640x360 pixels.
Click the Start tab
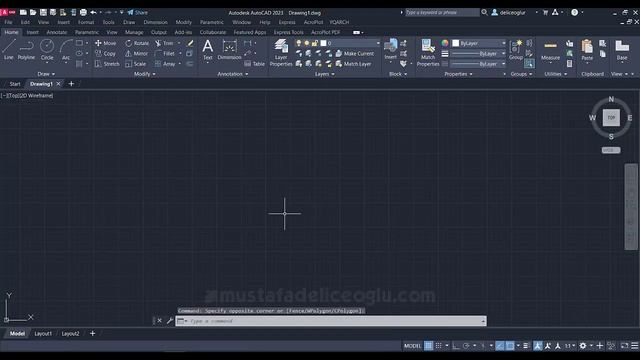[15, 84]
